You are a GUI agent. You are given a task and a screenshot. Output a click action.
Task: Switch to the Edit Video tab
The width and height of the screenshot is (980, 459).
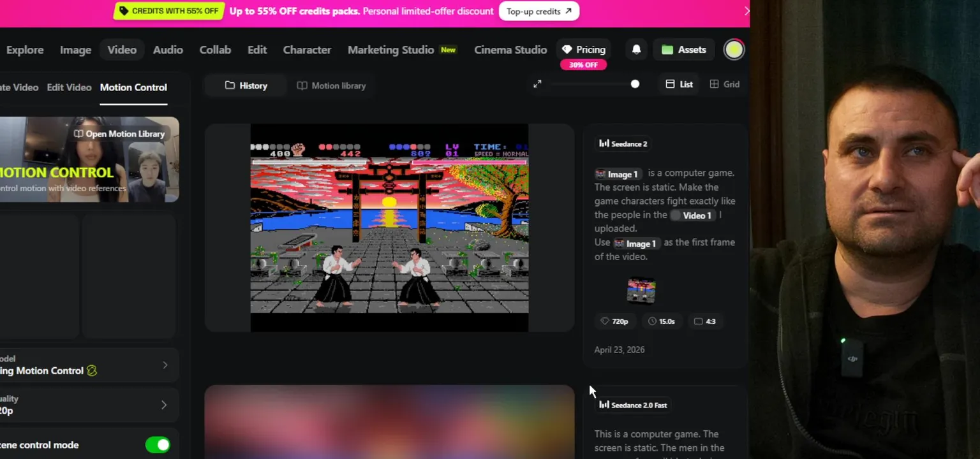pos(69,87)
